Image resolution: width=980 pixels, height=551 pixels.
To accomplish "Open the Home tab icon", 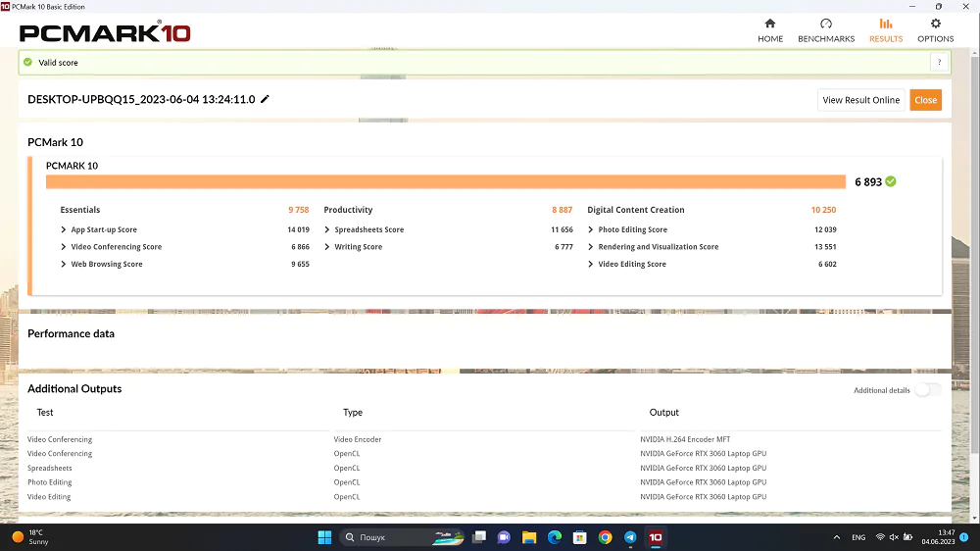I will tap(770, 24).
